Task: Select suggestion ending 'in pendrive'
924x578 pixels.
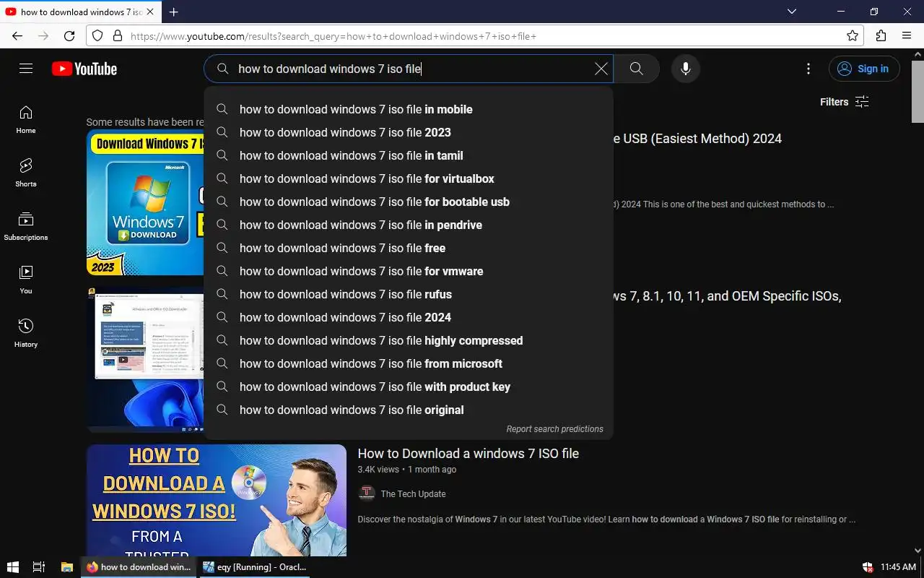Action: (409, 225)
